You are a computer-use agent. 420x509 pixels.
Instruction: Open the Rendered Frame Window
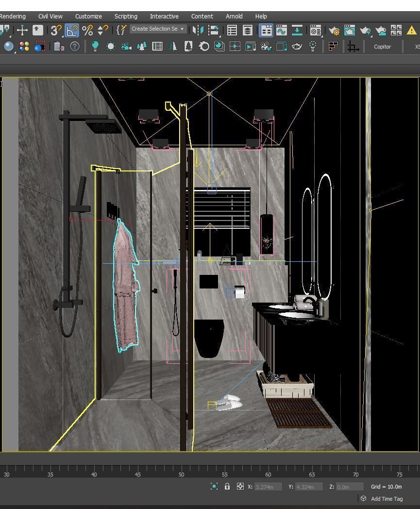350,31
